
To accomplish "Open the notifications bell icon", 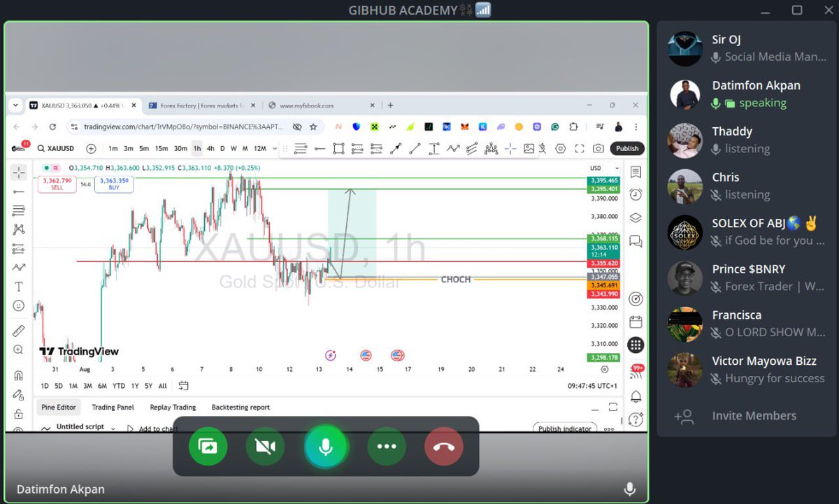I will pyautogui.click(x=635, y=396).
